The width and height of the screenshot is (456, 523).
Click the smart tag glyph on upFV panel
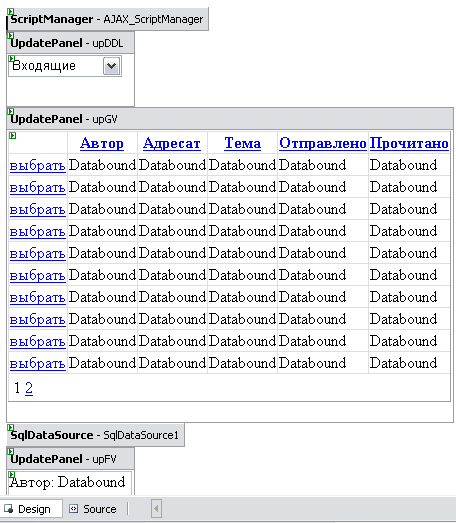coord(11,452)
